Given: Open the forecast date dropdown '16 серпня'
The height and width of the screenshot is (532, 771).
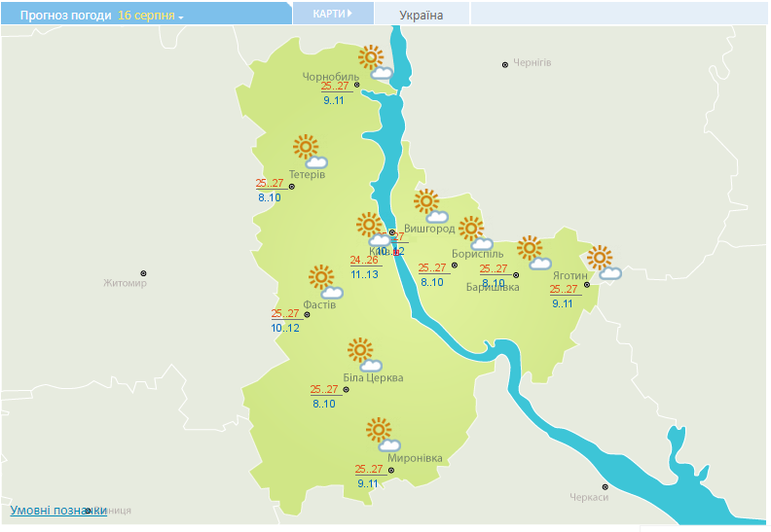Looking at the screenshot, I should pyautogui.click(x=151, y=16).
